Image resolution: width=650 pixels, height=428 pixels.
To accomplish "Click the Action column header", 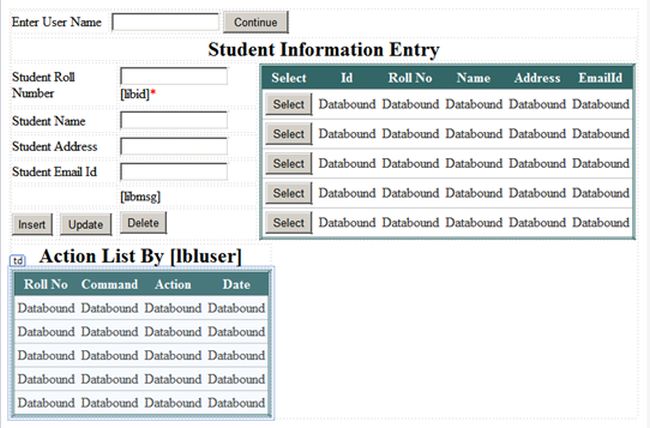I will point(173,284).
